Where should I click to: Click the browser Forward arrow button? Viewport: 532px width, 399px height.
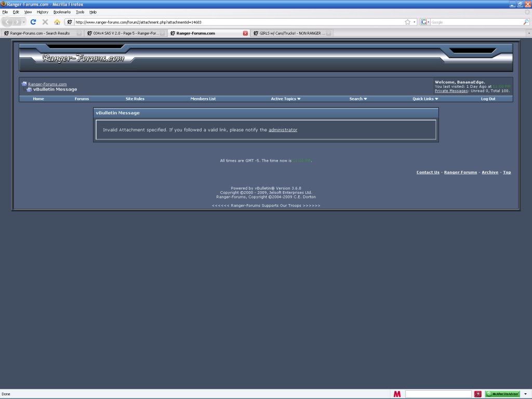[x=17, y=22]
